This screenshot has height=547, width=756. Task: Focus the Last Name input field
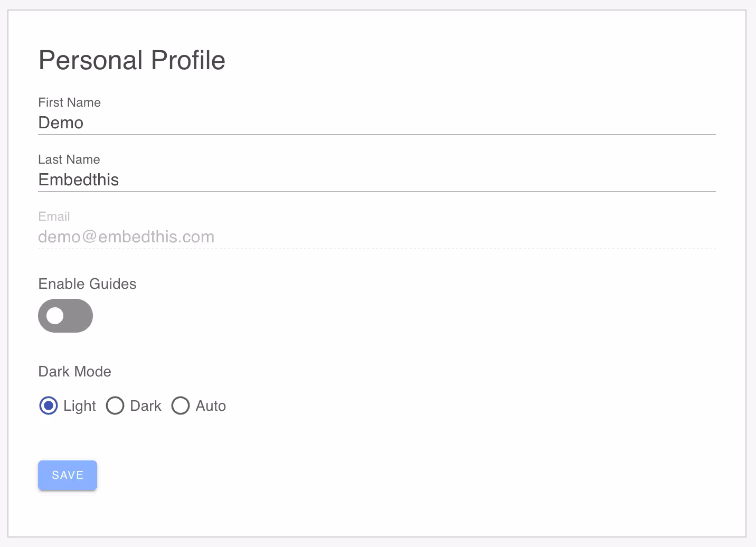376,180
